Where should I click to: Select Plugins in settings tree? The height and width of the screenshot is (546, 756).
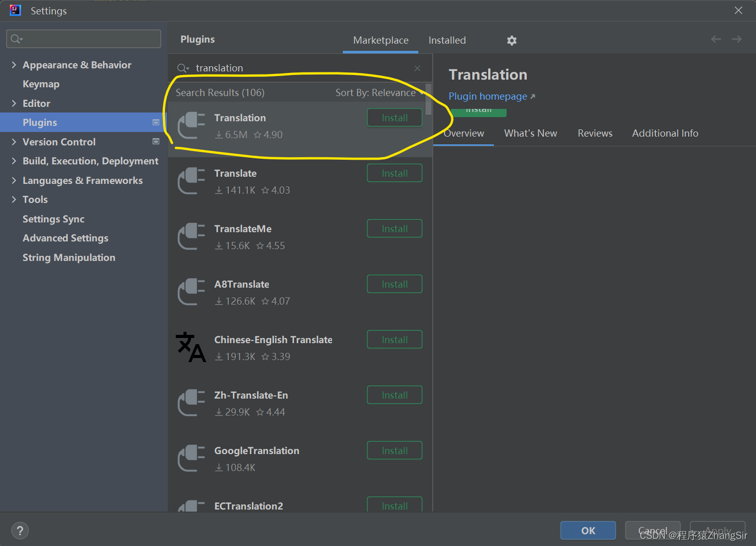[84, 122]
